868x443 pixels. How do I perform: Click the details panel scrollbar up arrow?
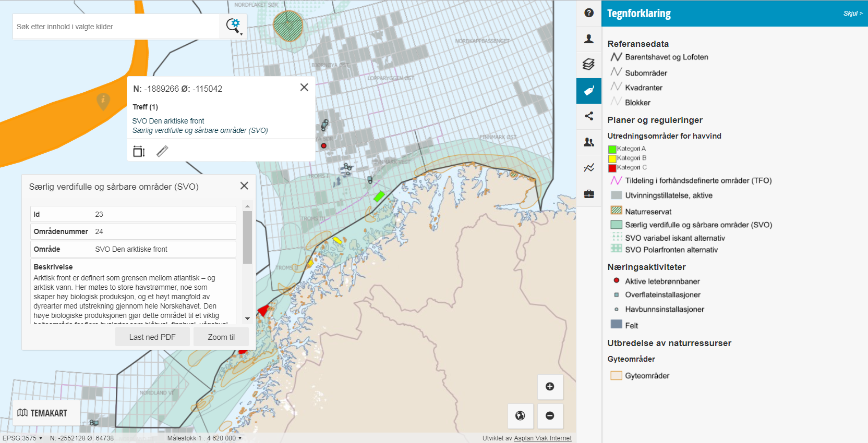tap(247, 206)
